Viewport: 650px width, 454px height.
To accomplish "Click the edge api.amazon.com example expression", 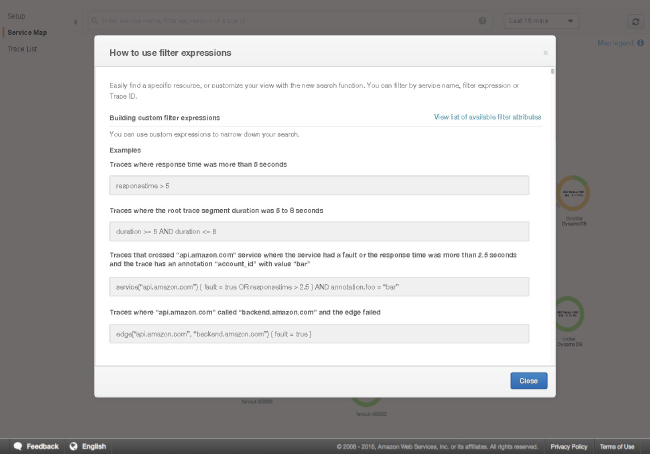I will point(319,333).
